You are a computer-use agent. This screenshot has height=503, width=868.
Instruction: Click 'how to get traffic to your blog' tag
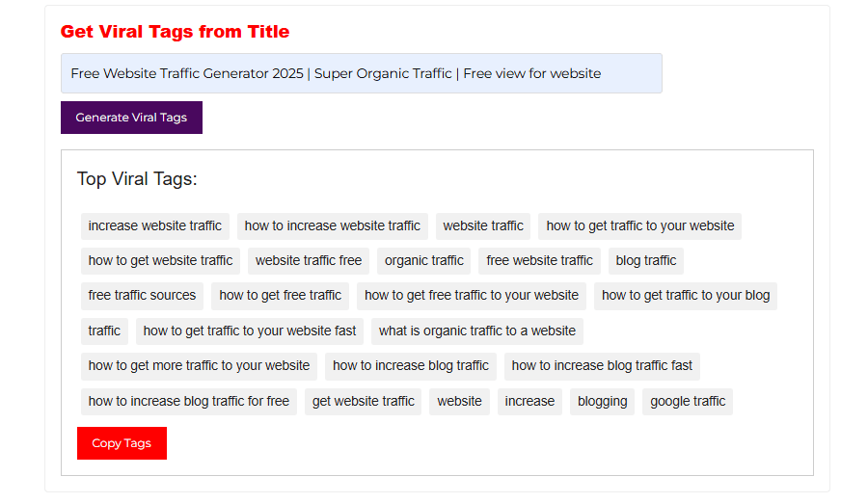click(x=686, y=296)
